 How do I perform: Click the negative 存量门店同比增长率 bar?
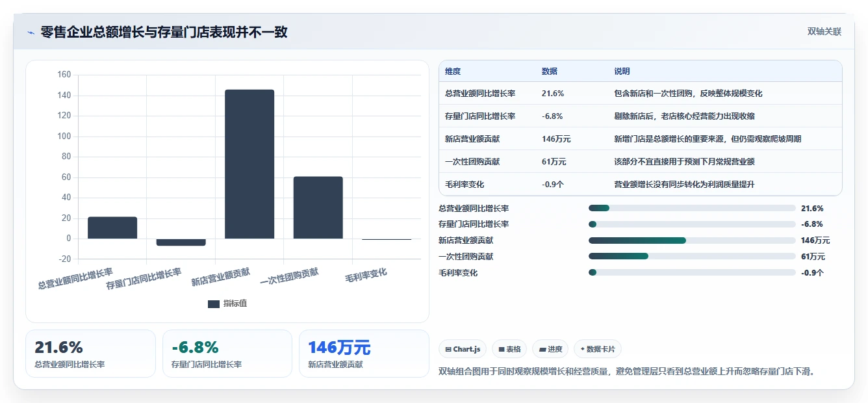[181, 242]
